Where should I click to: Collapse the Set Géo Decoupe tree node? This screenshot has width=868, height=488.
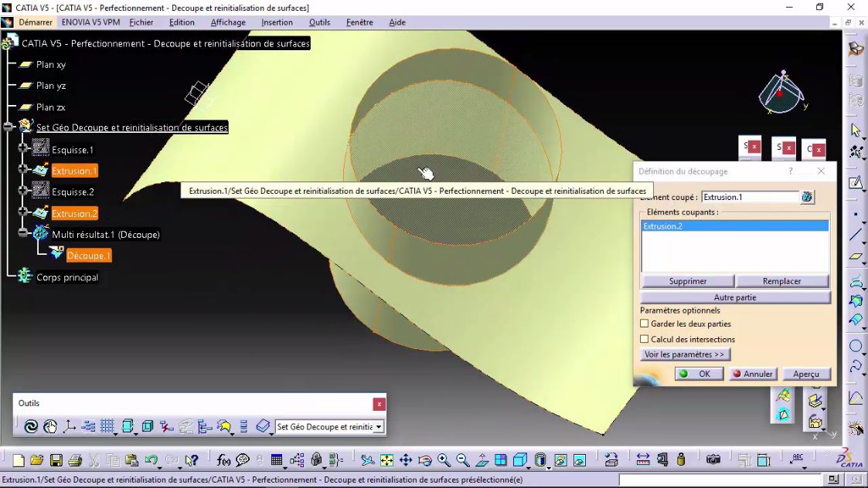(7, 127)
